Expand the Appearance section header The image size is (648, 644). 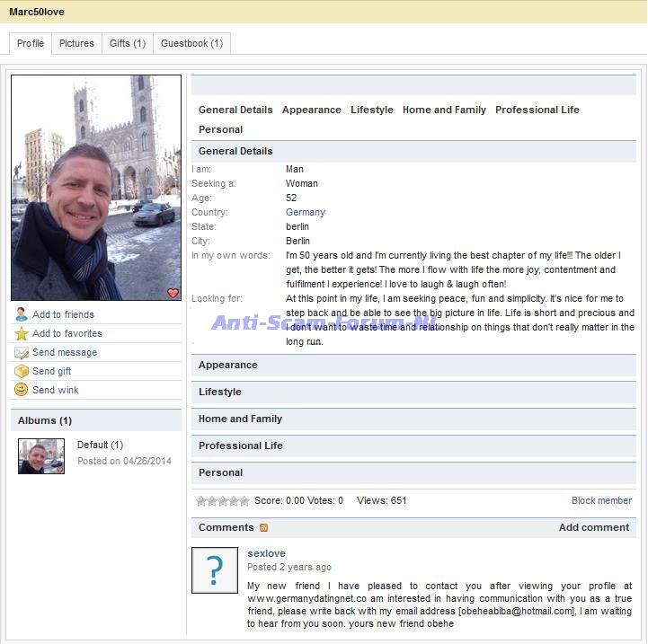pos(228,366)
